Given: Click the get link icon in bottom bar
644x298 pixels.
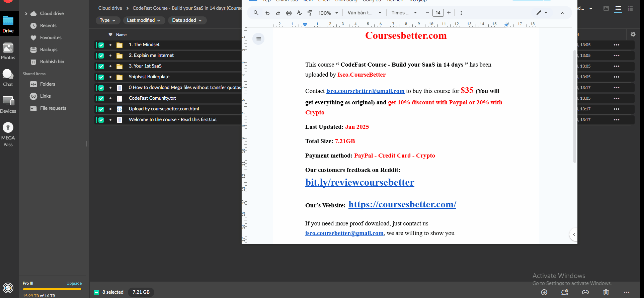Looking at the screenshot, I should [585, 292].
